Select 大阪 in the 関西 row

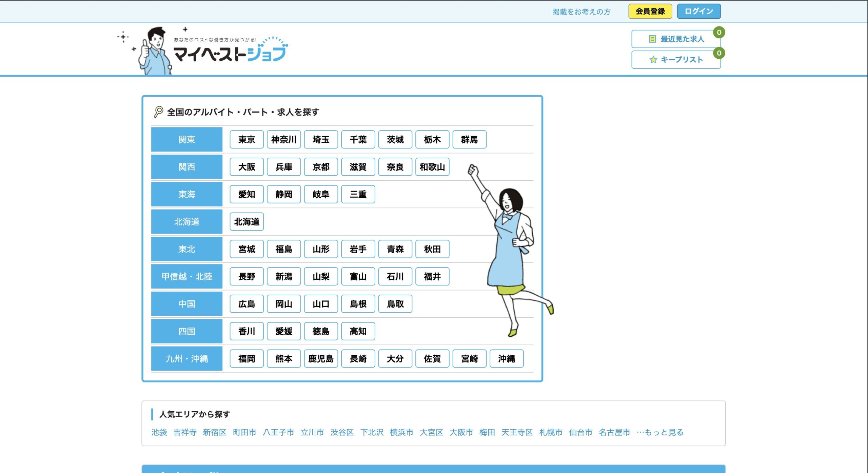[x=246, y=167]
